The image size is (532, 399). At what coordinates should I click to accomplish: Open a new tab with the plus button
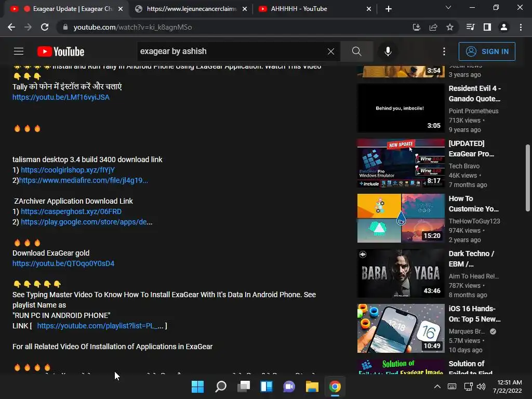389,9
